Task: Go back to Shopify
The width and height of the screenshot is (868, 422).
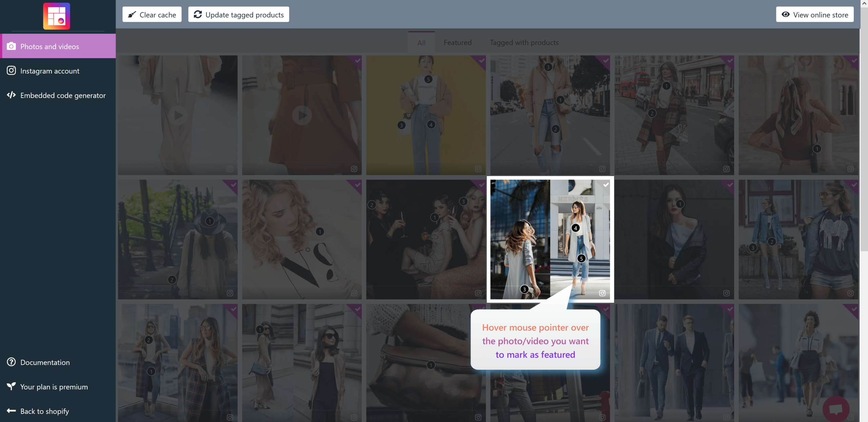Action: [x=44, y=411]
